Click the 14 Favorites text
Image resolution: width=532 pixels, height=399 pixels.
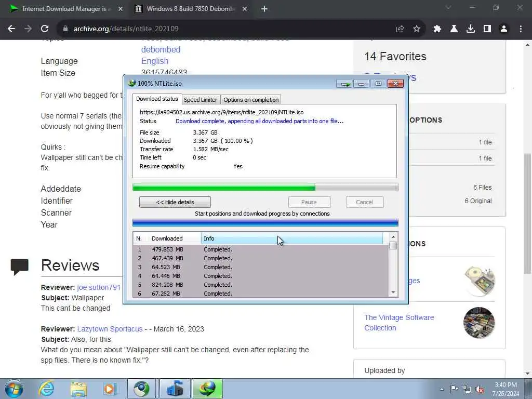pos(395,56)
